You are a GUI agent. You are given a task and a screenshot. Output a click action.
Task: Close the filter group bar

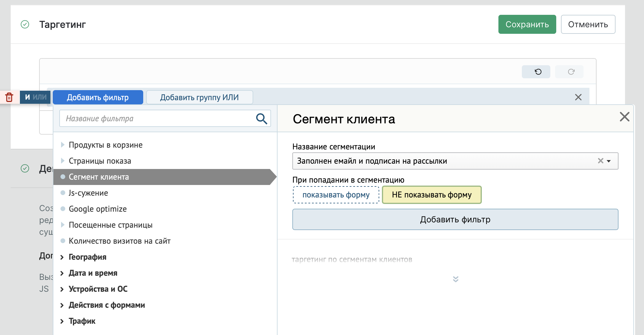(x=578, y=97)
